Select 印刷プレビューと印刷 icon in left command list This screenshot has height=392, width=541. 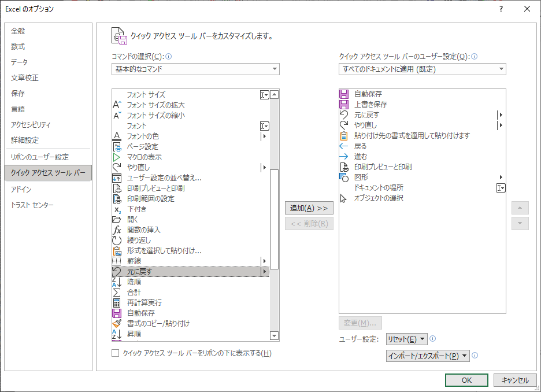(x=117, y=188)
